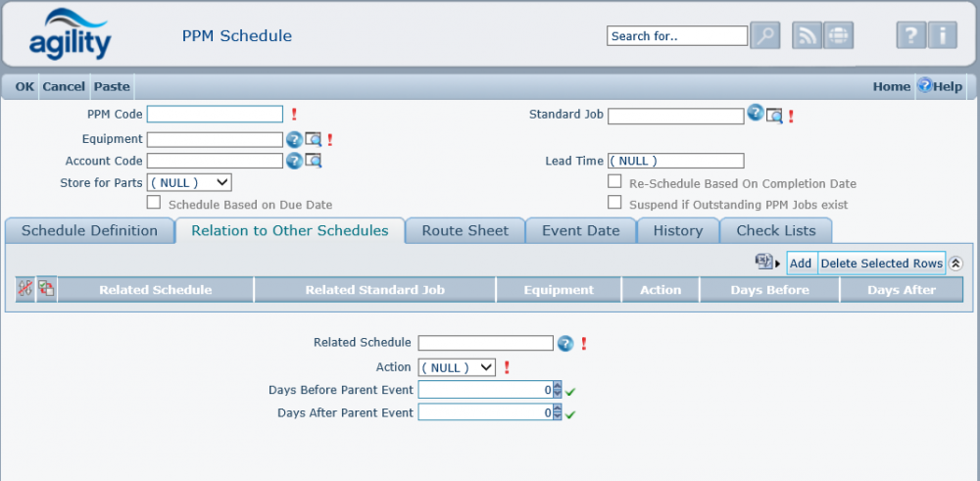
Task: Tick Re-Schedule Based On Completion Date
Action: tap(614, 182)
